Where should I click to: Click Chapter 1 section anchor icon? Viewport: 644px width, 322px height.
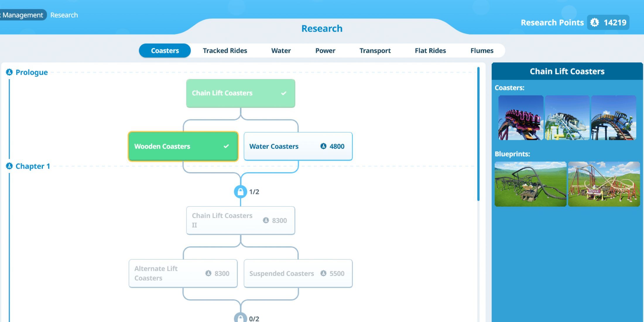(x=9, y=166)
